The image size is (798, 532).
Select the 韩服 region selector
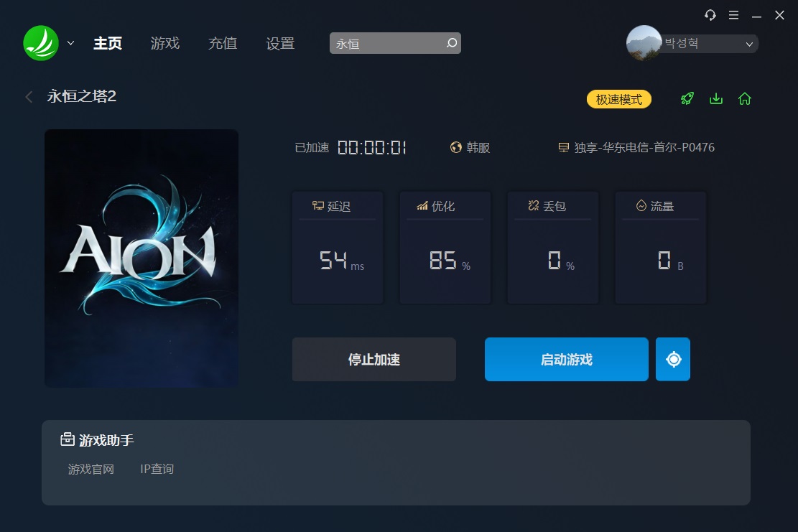coord(470,147)
